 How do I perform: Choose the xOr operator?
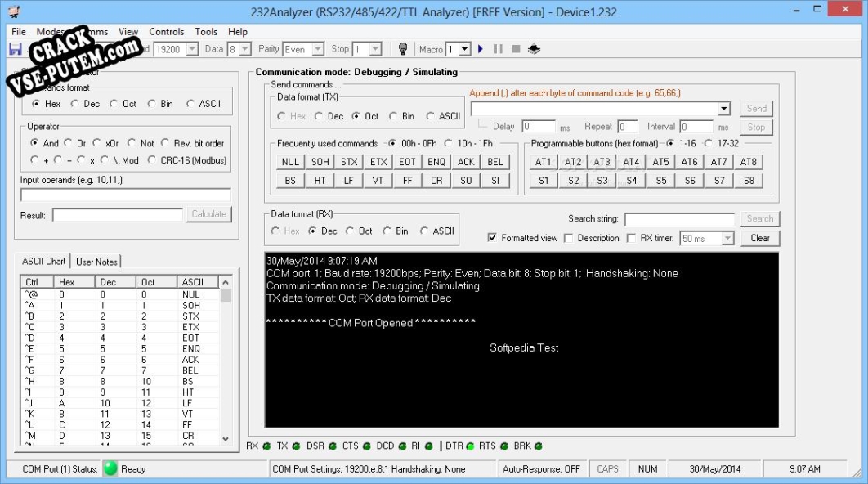[97, 143]
